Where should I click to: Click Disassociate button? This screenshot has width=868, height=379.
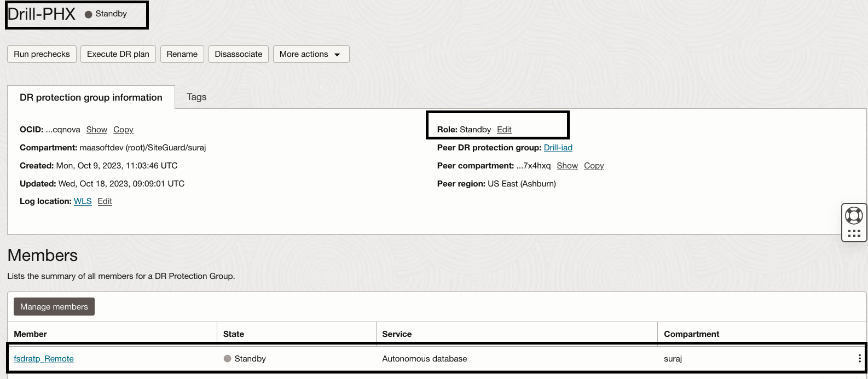click(239, 54)
